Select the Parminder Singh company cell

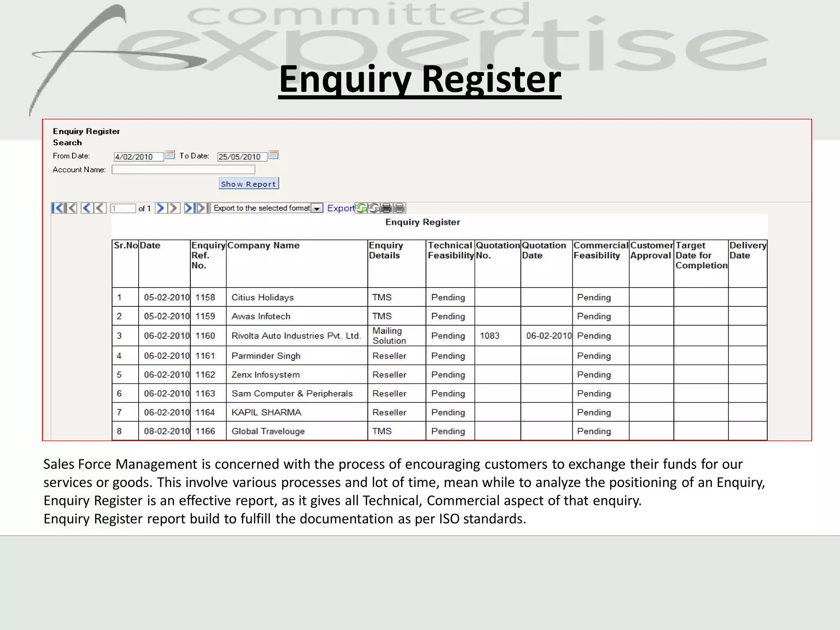click(297, 356)
